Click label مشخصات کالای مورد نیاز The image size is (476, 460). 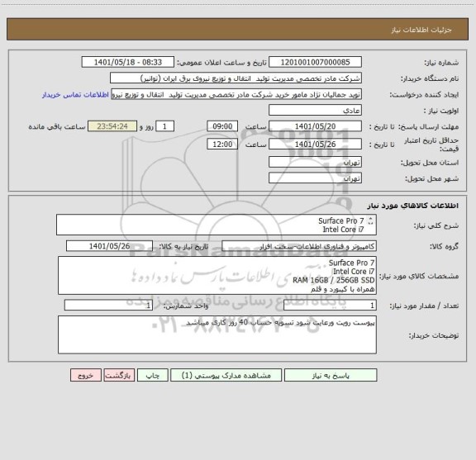419,276
